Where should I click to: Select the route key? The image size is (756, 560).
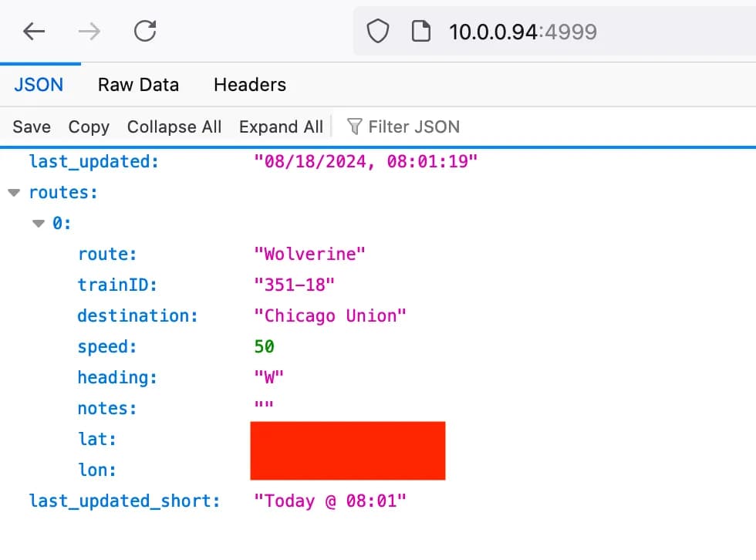point(107,255)
